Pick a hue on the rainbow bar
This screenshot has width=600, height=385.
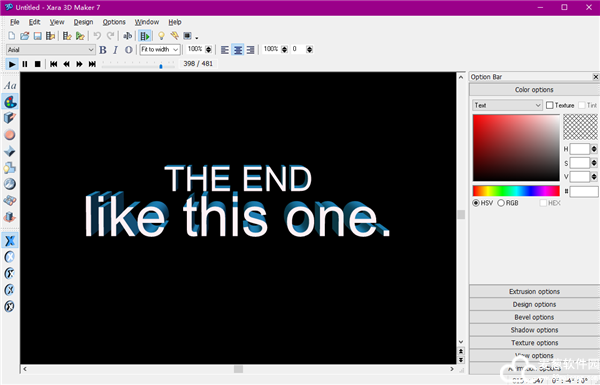pyautogui.click(x=516, y=191)
